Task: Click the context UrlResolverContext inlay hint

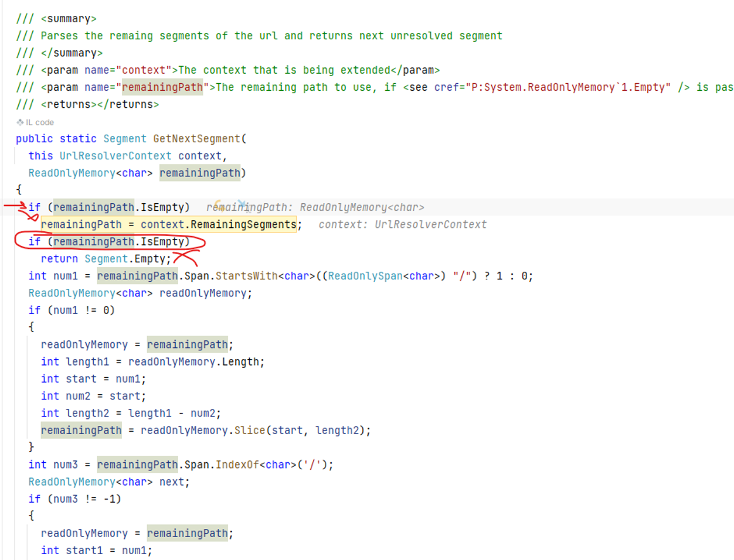Action: [402, 224]
